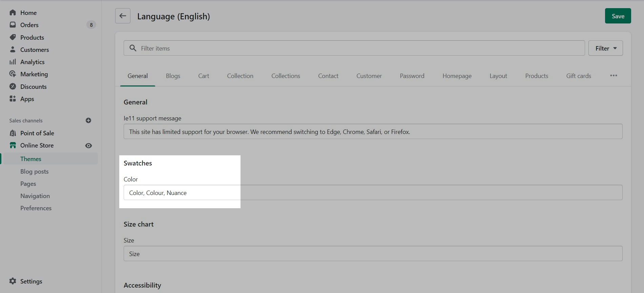This screenshot has height=293, width=644.
Task: Open Navigation under Online Store
Action: tap(35, 196)
